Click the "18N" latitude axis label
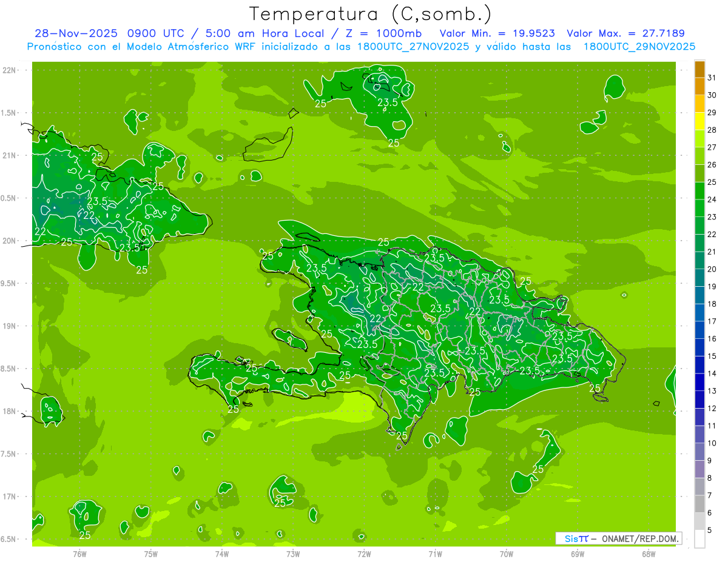 point(8,411)
